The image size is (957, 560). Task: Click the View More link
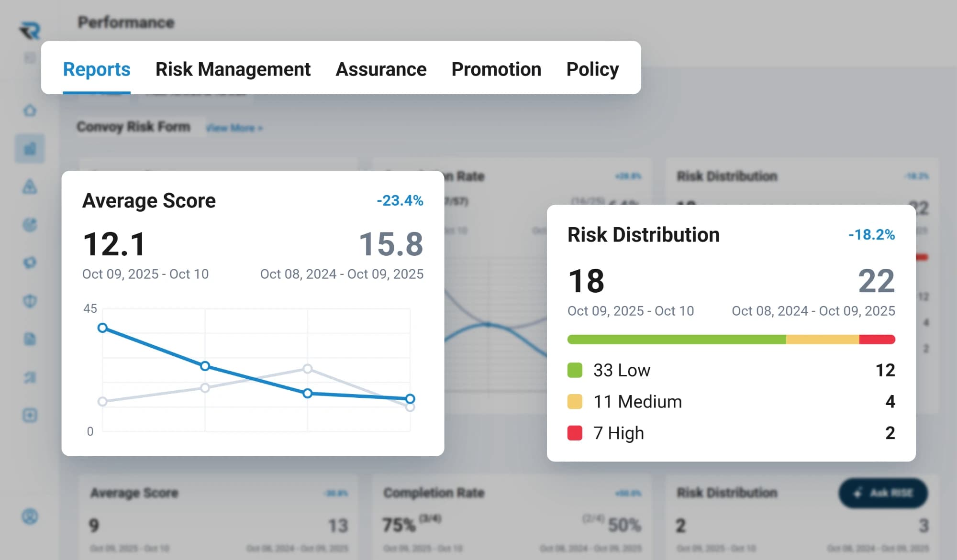(234, 128)
